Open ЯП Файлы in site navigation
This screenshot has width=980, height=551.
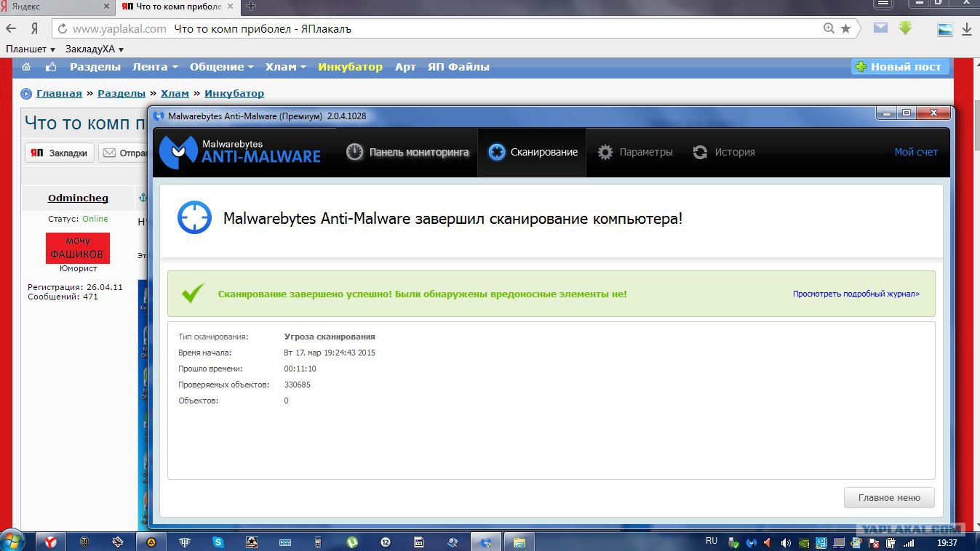tap(458, 67)
